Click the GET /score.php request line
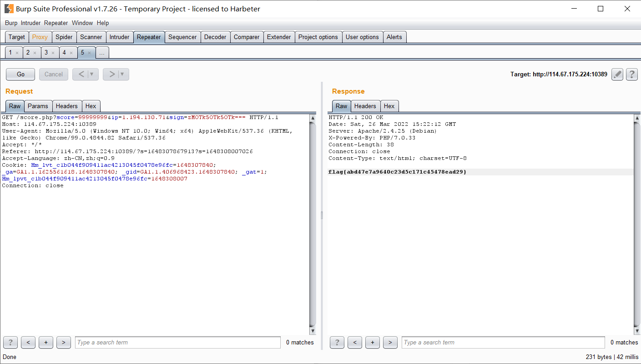This screenshot has height=364, width=641. click(140, 117)
